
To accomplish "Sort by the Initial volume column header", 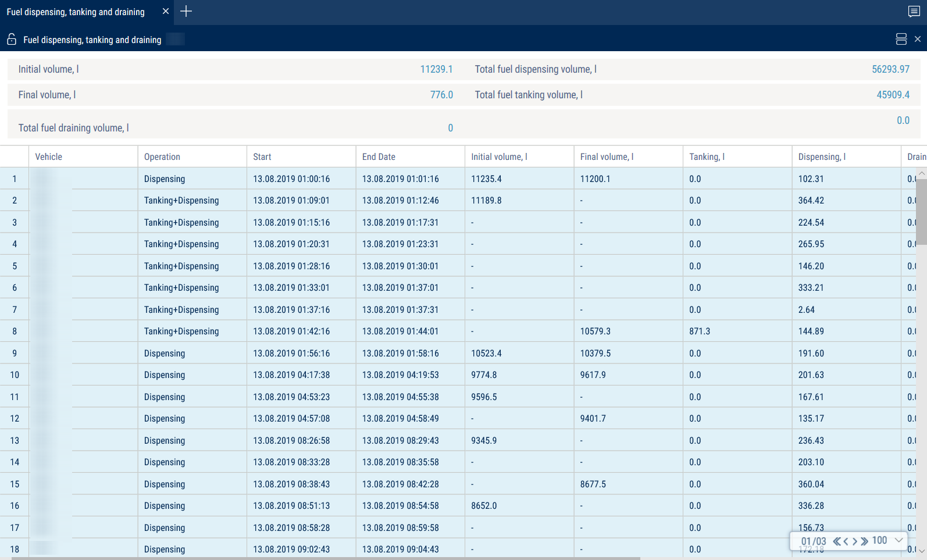I will pyautogui.click(x=519, y=156).
